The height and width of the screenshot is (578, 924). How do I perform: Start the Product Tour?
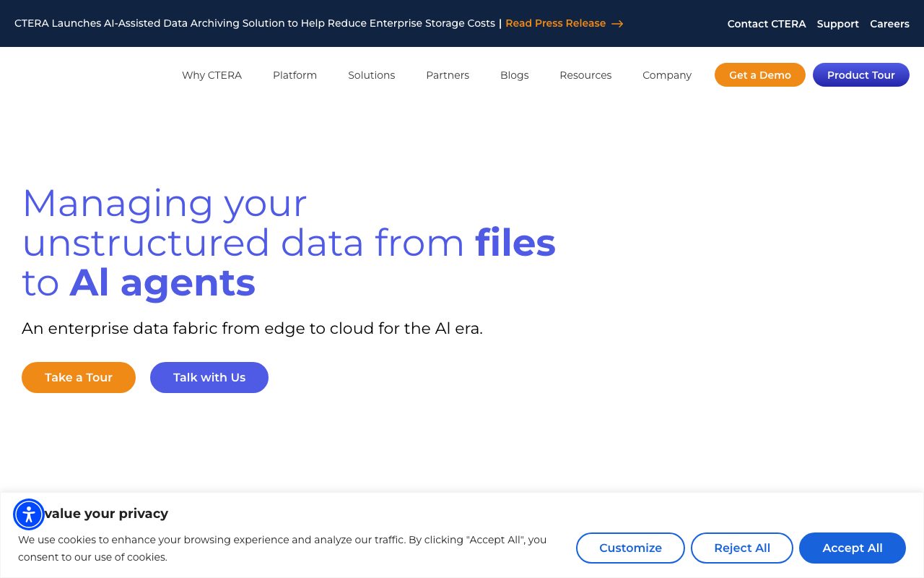point(861,75)
